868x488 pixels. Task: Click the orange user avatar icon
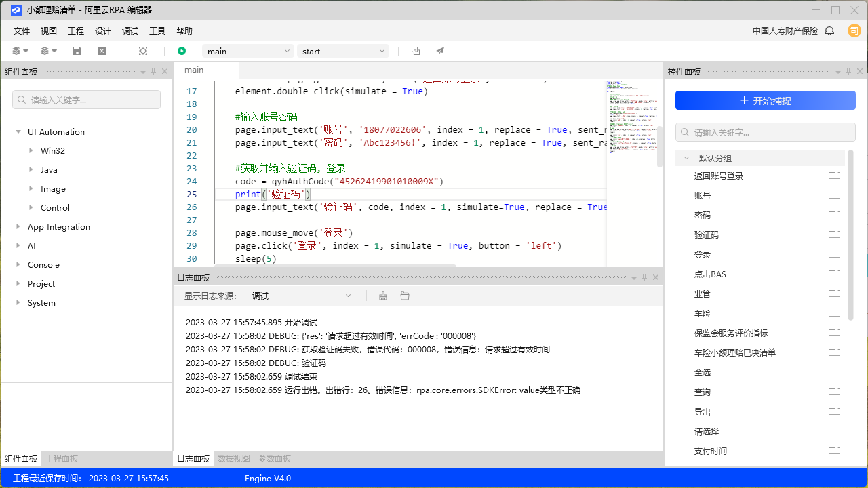click(x=854, y=30)
